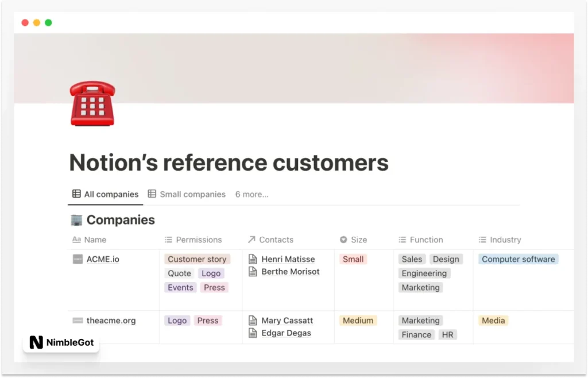
Task: Click the NimbleGot logo badge
Action: (61, 342)
